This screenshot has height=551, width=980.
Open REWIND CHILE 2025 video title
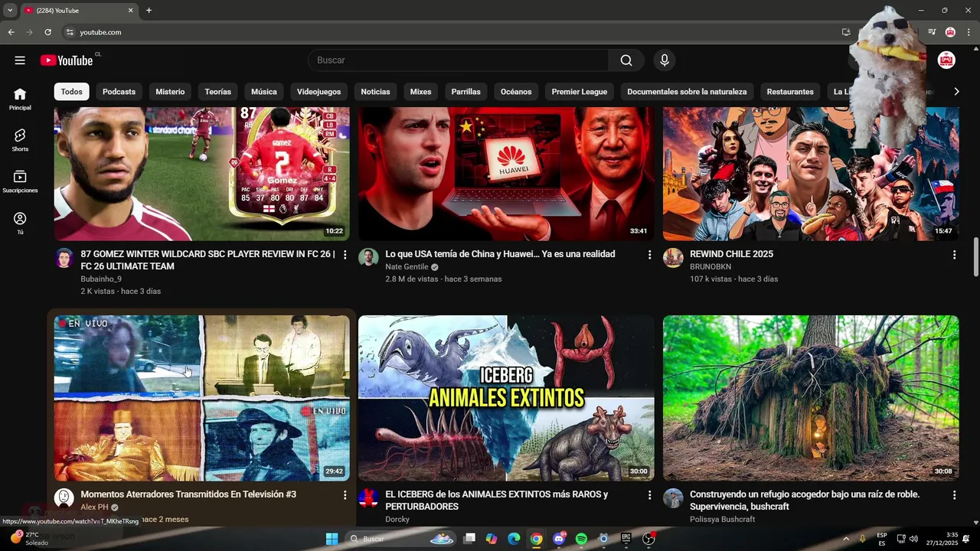tap(731, 254)
